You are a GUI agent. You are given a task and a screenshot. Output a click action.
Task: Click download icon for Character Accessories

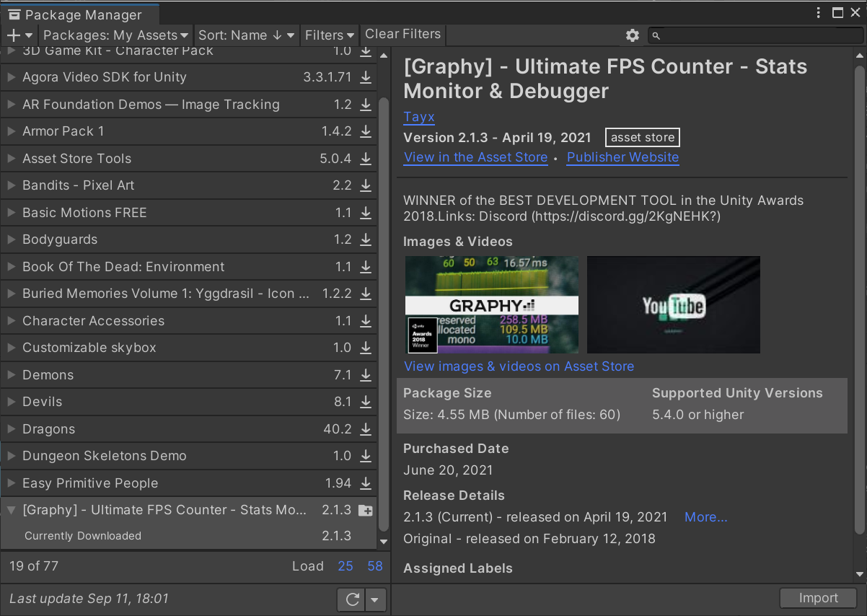366,321
